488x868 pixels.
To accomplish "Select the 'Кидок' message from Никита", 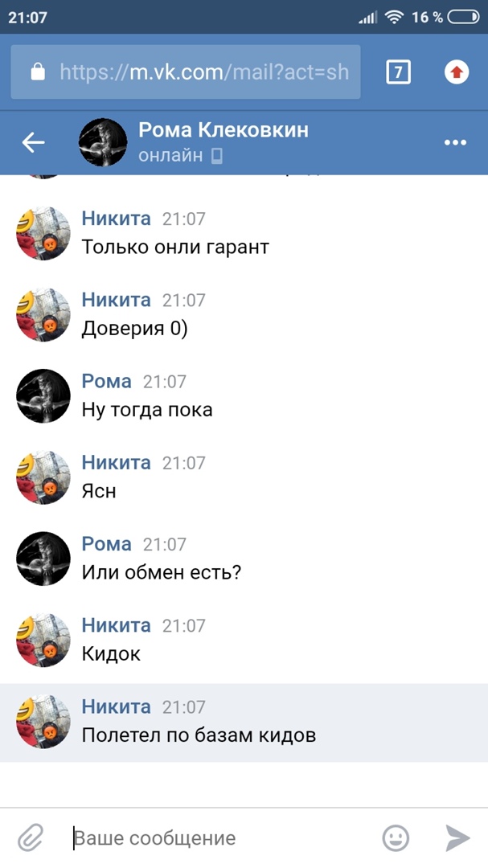I will [x=111, y=653].
